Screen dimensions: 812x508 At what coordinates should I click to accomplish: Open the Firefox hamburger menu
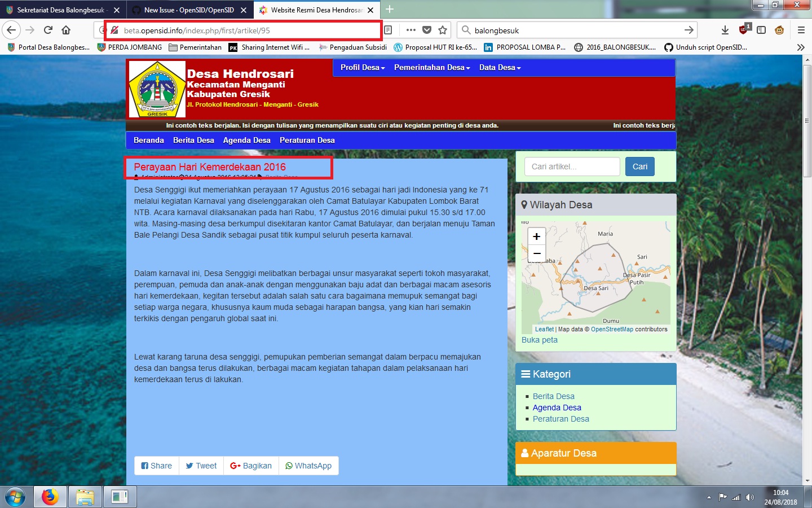[x=801, y=30]
